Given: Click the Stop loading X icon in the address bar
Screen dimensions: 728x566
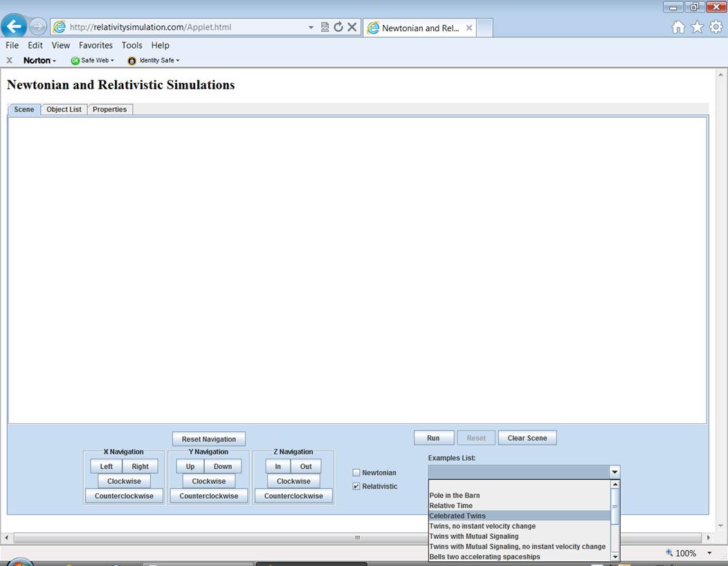Looking at the screenshot, I should point(352,27).
